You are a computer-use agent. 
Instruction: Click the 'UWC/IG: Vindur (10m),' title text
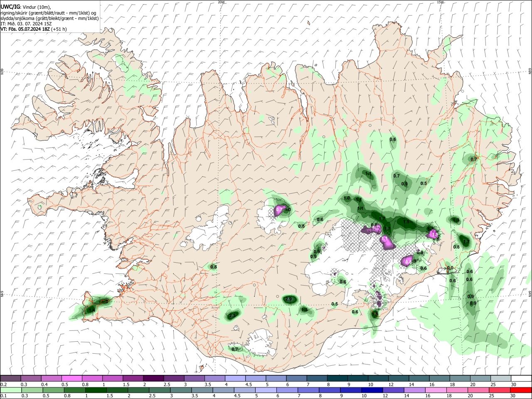[26, 7]
